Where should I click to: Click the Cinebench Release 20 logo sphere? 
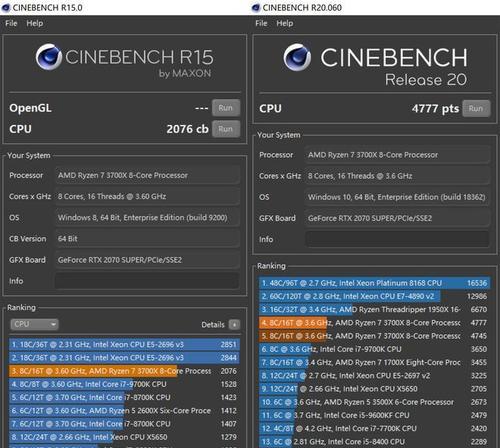coord(297,57)
